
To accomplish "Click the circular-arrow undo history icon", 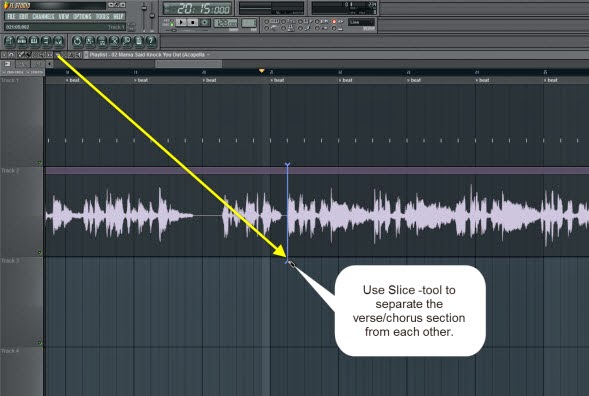I will point(77,41).
